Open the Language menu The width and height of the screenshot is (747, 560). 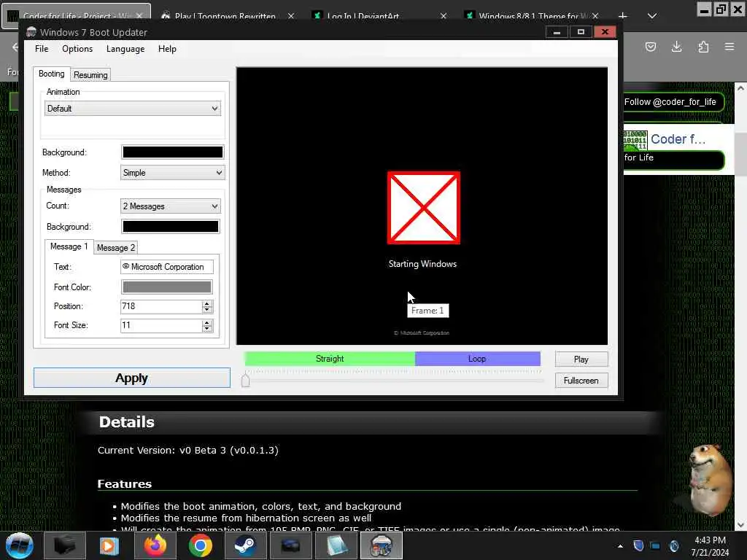tap(125, 49)
